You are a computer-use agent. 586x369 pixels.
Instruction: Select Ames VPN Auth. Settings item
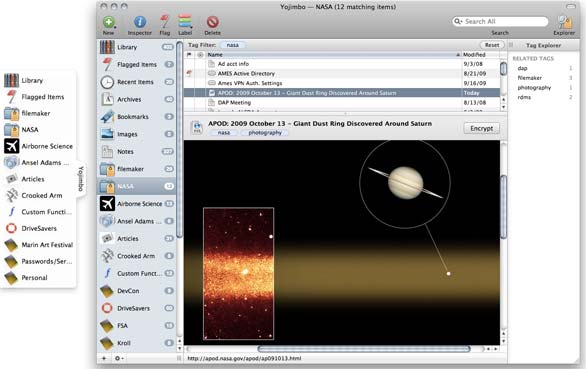pyautogui.click(x=342, y=83)
